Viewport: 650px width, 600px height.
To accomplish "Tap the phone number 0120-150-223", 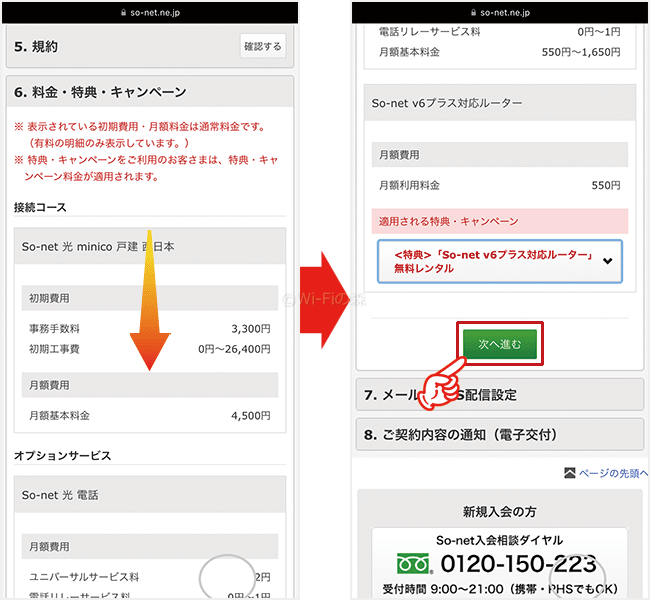I will pos(518,564).
